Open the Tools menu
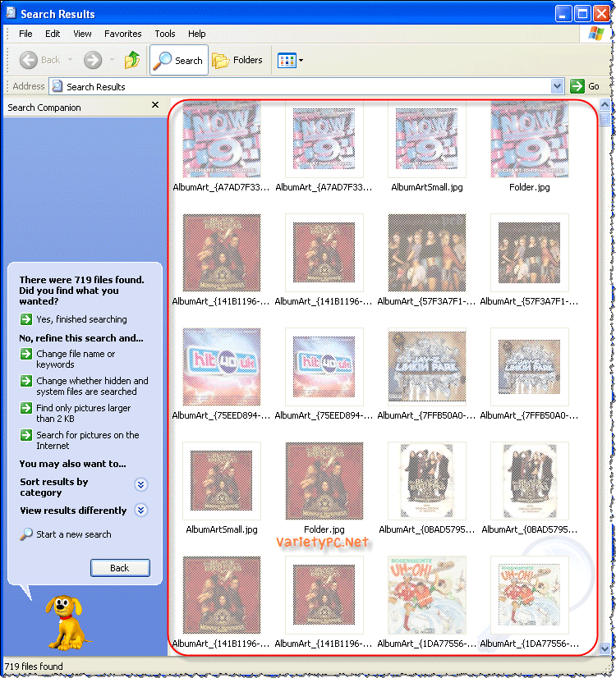Image resolution: width=616 pixels, height=678 pixels. coord(165,34)
